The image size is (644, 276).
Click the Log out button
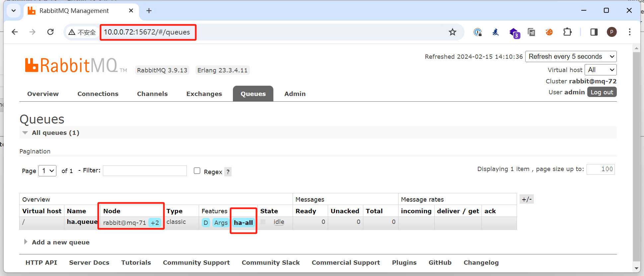click(x=602, y=92)
